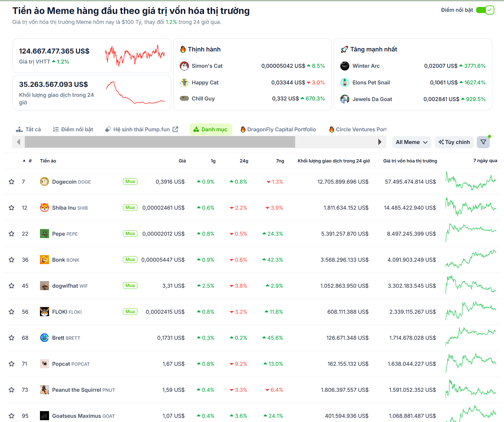Open Hệ sinh thái Pump.fun tab
Screen dimensions: 504x422
click(142, 129)
